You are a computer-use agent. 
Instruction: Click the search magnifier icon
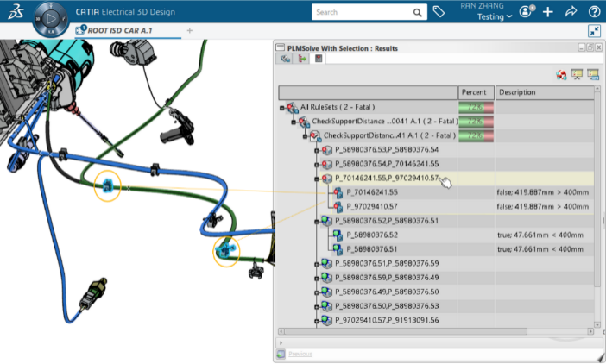417,13
